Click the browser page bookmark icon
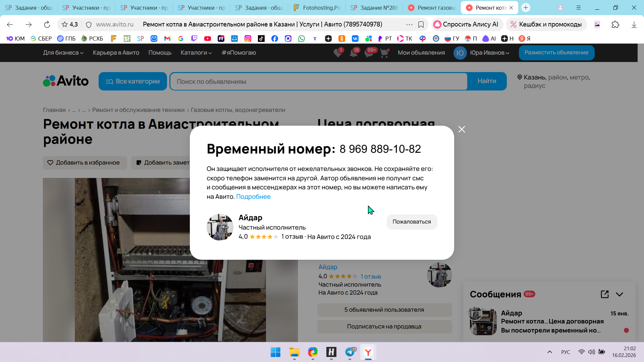This screenshot has width=644, height=362. pyautogui.click(x=421, y=24)
